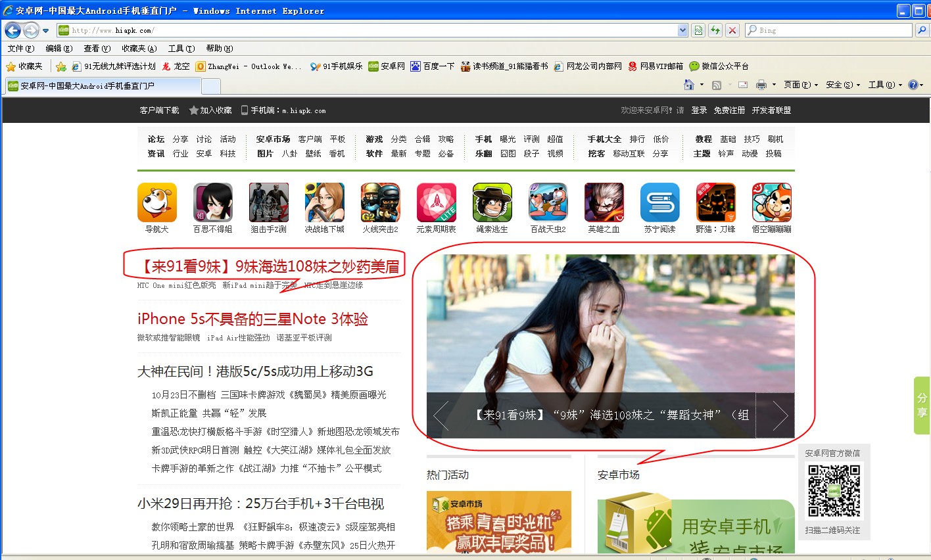This screenshot has height=560, width=931.
Task: Open the 帮助(H) menu
Action: coord(220,49)
